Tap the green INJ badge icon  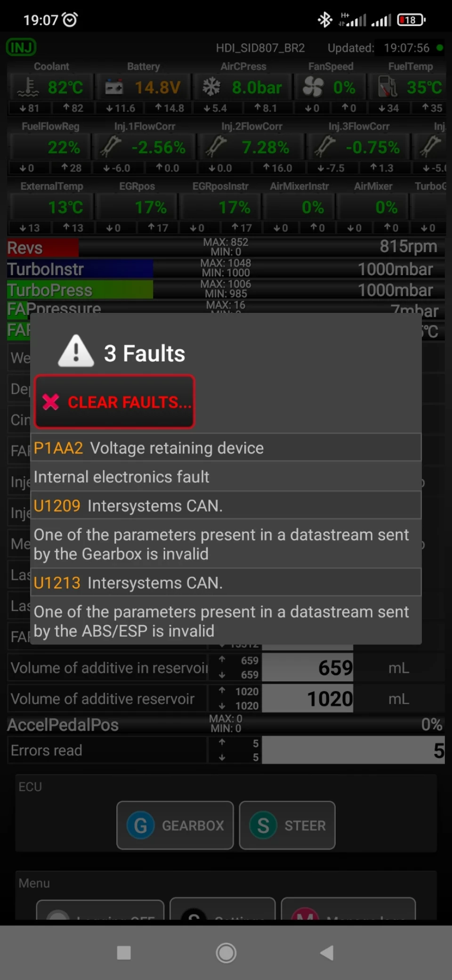[x=21, y=48]
